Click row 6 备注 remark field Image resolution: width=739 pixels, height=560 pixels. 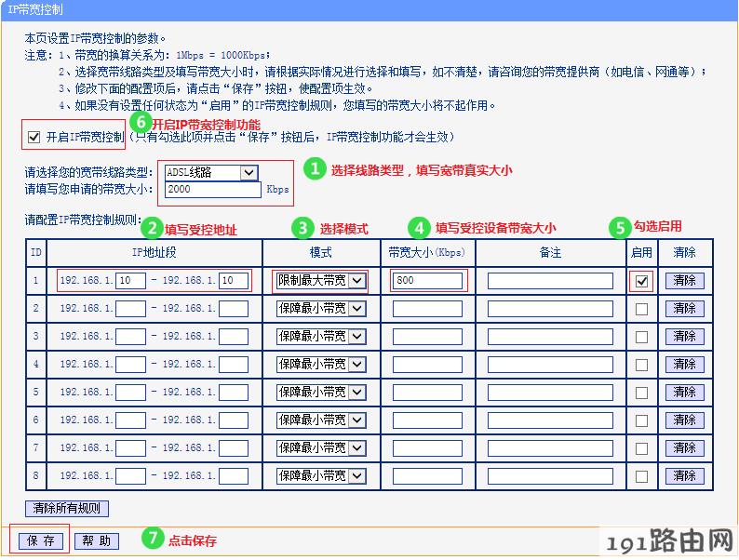pyautogui.click(x=550, y=420)
